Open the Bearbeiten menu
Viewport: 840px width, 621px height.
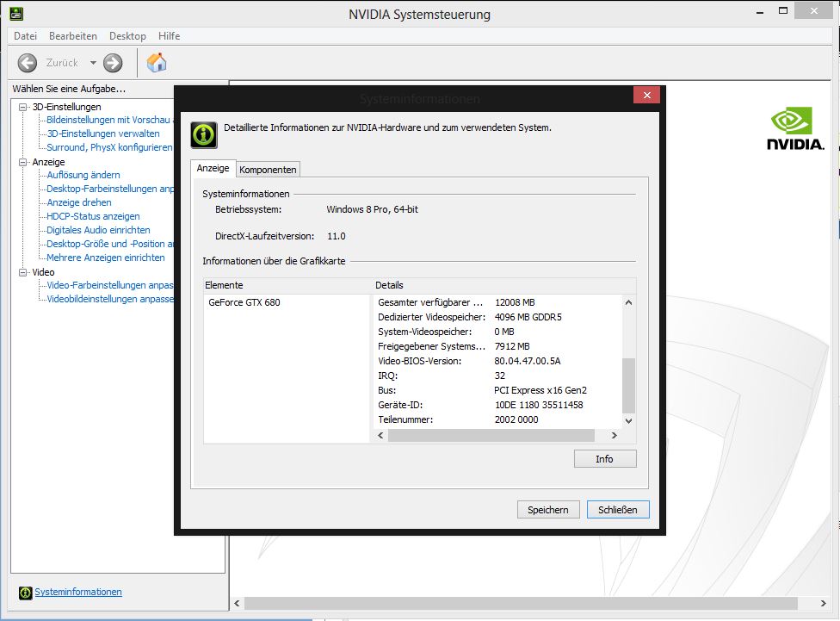point(73,36)
